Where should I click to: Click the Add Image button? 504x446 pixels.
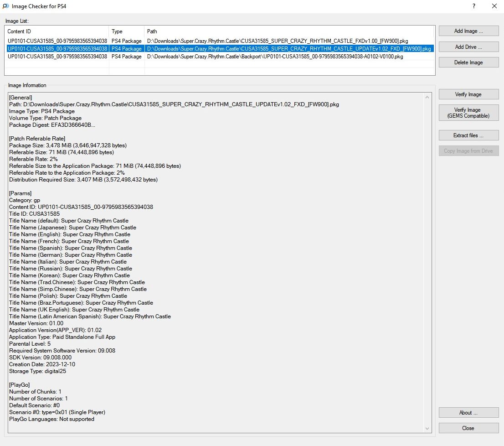pos(468,31)
